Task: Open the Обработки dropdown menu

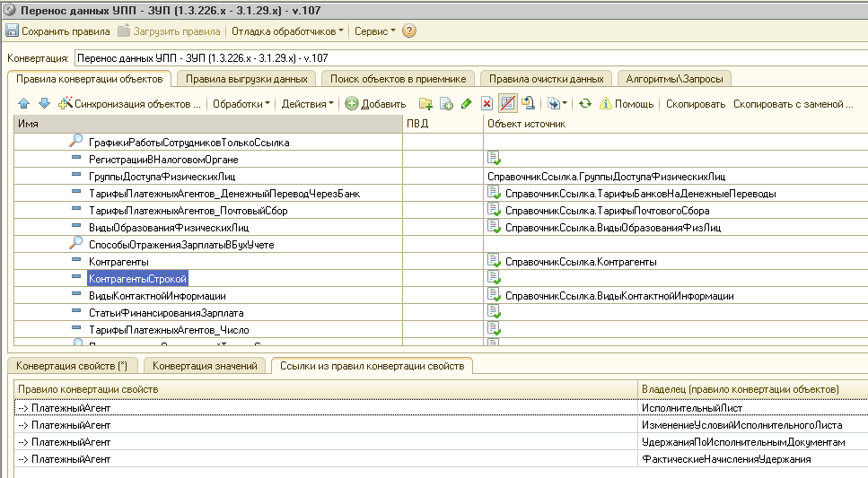Action: [x=241, y=104]
